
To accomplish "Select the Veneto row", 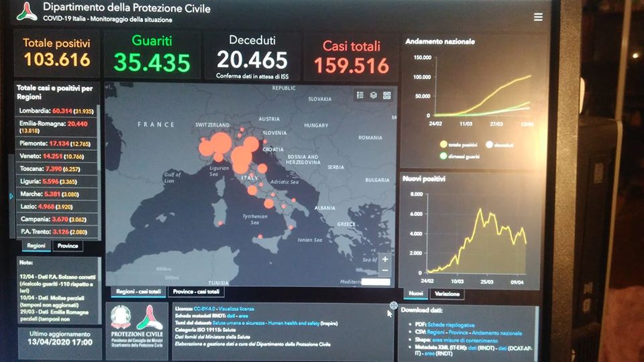I will (56, 156).
